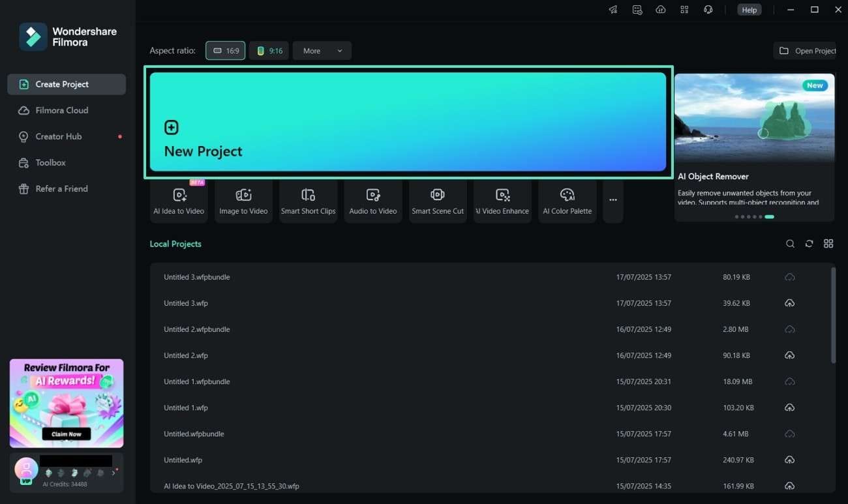Click cloud icon for Untitled 2.wfpbundle
Image resolution: width=848 pixels, height=504 pixels.
789,329
